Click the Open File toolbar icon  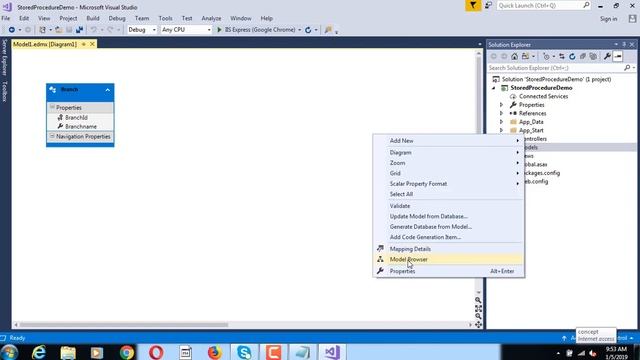tap(59, 30)
